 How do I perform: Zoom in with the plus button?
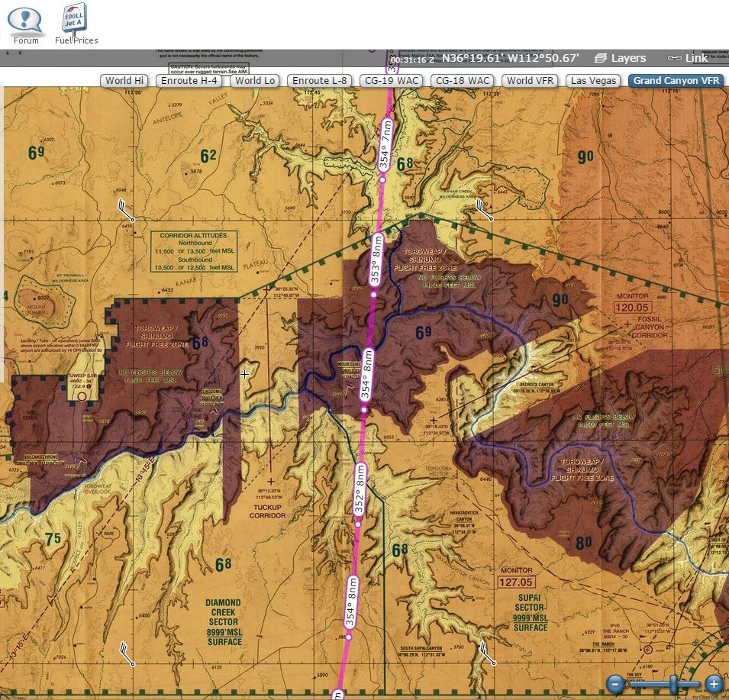tap(714, 684)
